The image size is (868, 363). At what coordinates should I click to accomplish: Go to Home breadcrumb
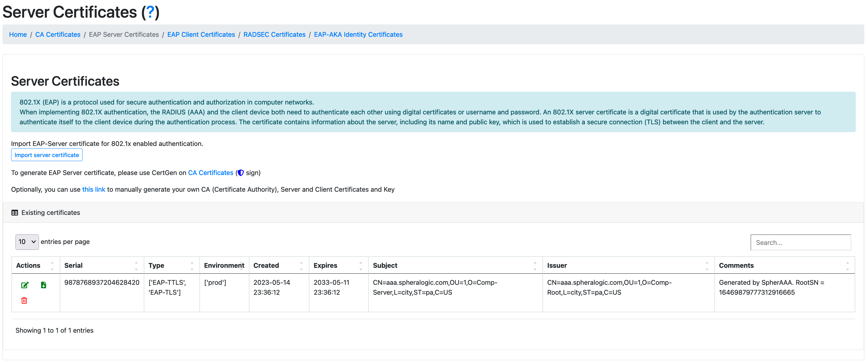[18, 35]
